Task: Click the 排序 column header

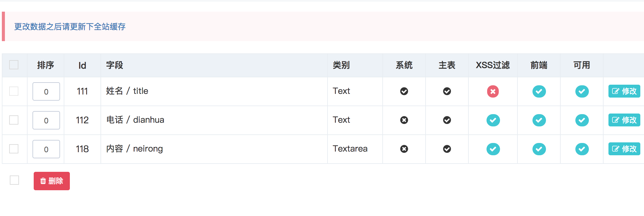Action: pos(46,65)
